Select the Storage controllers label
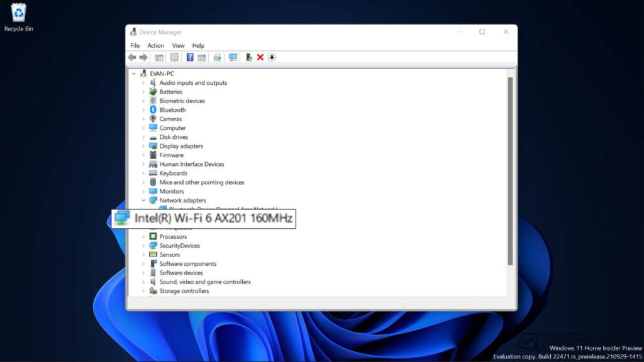Image resolution: width=644 pixels, height=362 pixels. click(184, 290)
